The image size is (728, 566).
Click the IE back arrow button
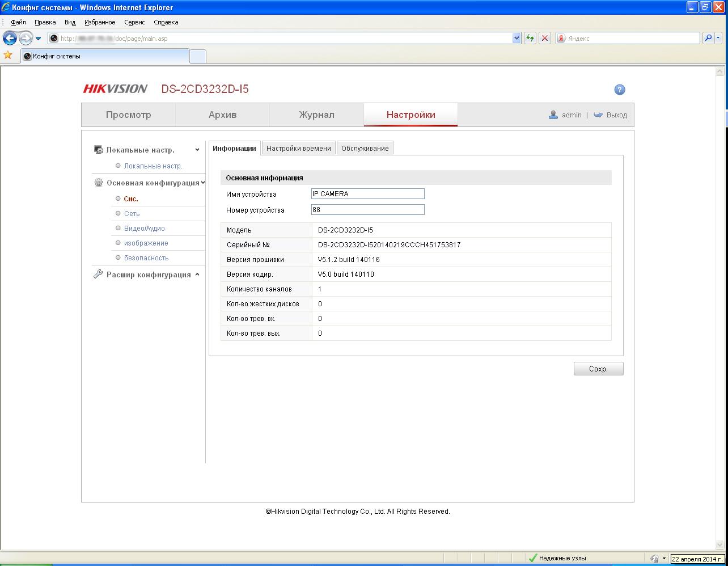click(x=10, y=38)
